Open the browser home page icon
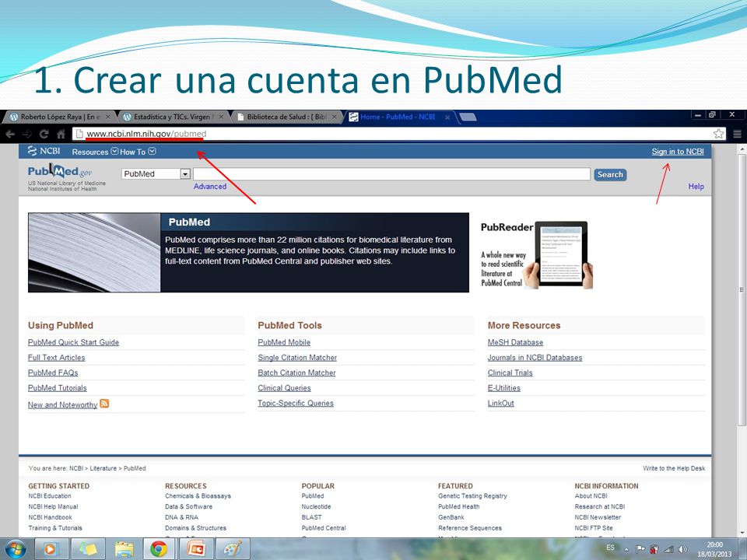 [61, 135]
